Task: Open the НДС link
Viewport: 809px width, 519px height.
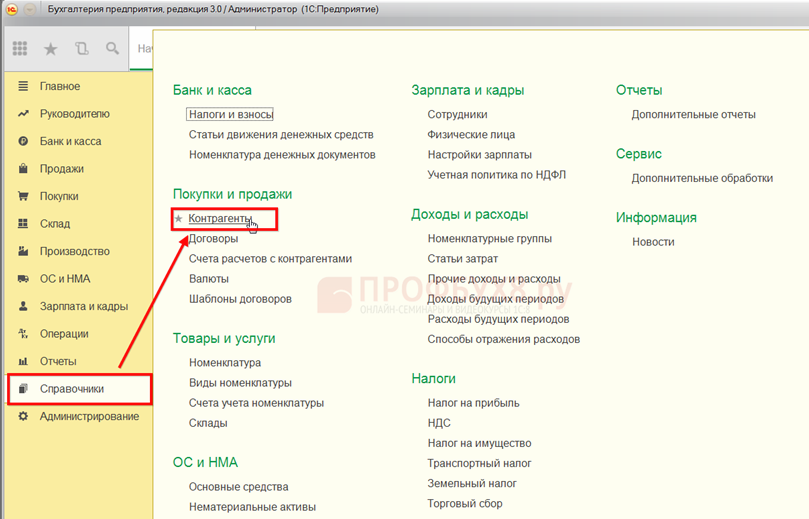Action: point(439,423)
